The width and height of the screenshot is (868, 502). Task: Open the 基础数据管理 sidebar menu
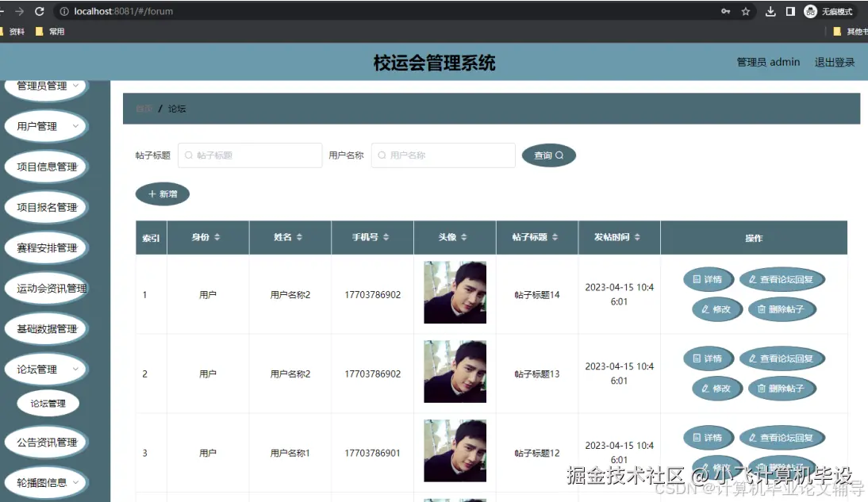tap(46, 329)
